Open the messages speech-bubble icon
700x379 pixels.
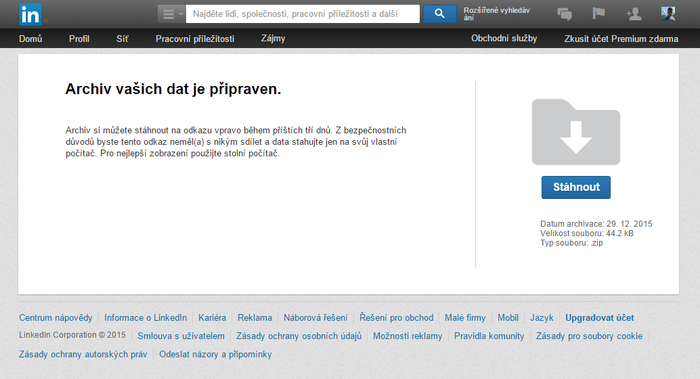pyautogui.click(x=564, y=14)
